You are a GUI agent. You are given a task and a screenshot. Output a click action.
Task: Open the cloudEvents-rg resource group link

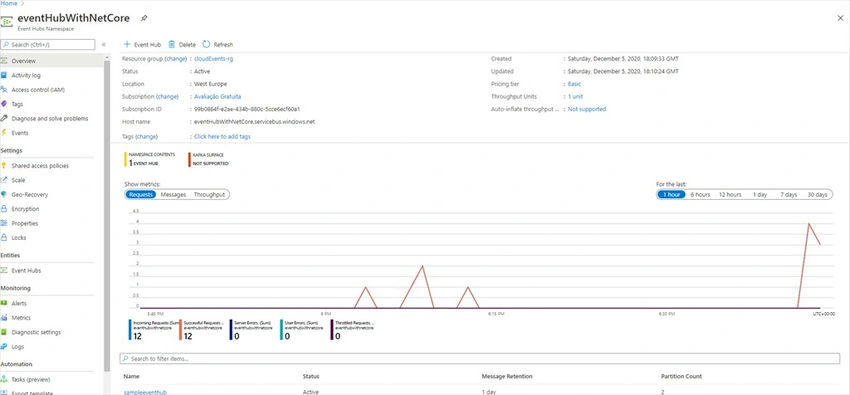point(214,59)
